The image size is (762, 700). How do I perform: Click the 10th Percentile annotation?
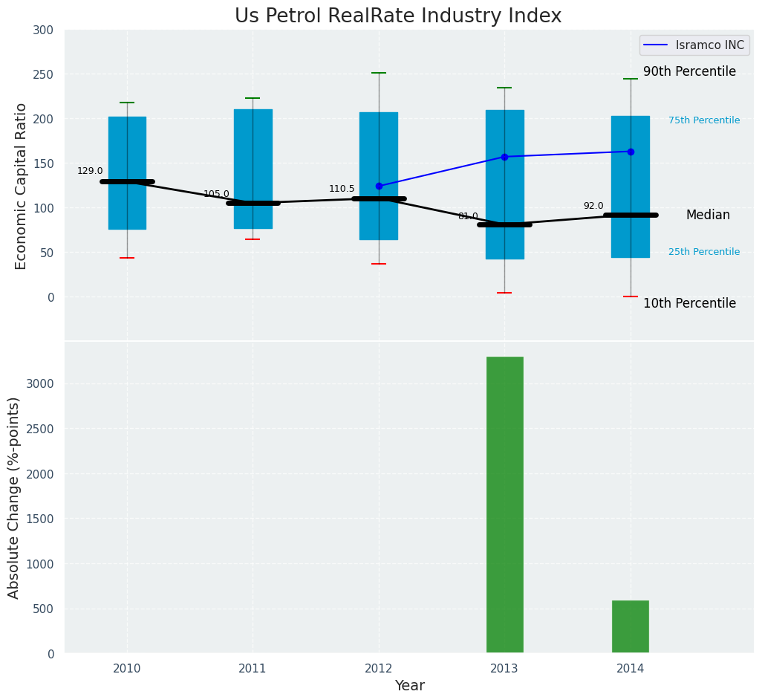click(x=689, y=303)
